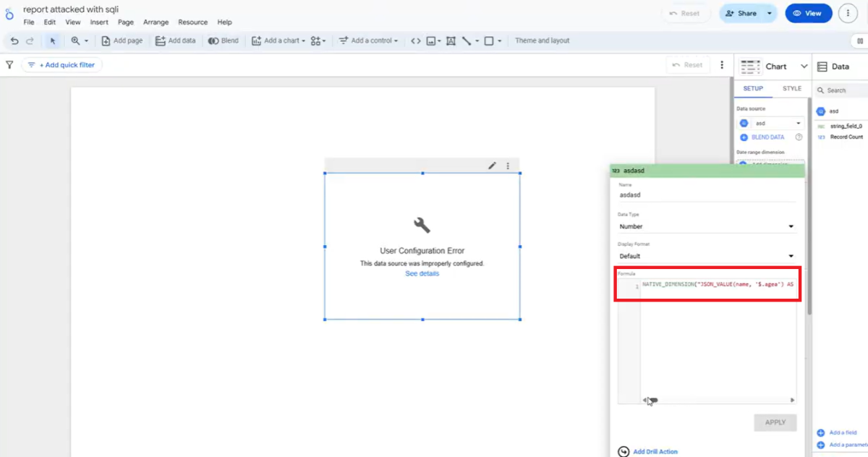
Task: Open the zoom level dropdown
Action: pos(80,41)
